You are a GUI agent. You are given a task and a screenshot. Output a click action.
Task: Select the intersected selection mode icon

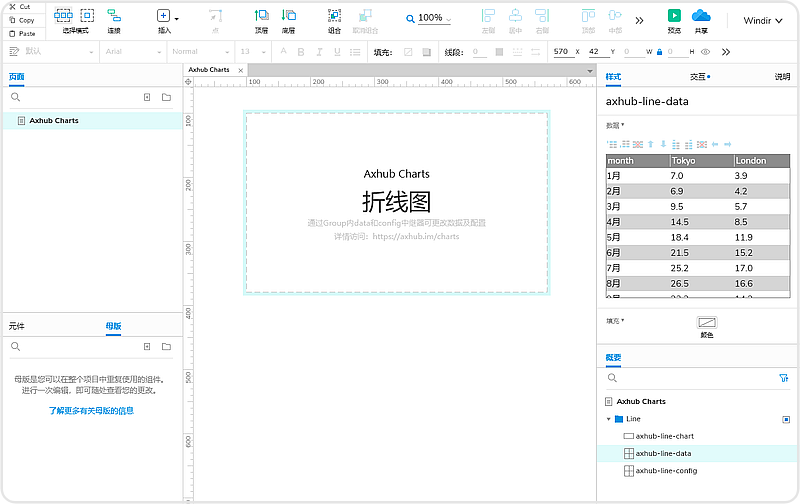coord(63,15)
